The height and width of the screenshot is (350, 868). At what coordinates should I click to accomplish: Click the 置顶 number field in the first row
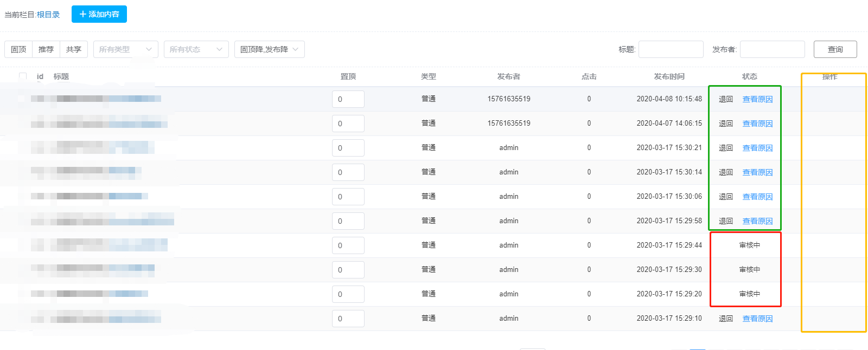click(348, 99)
